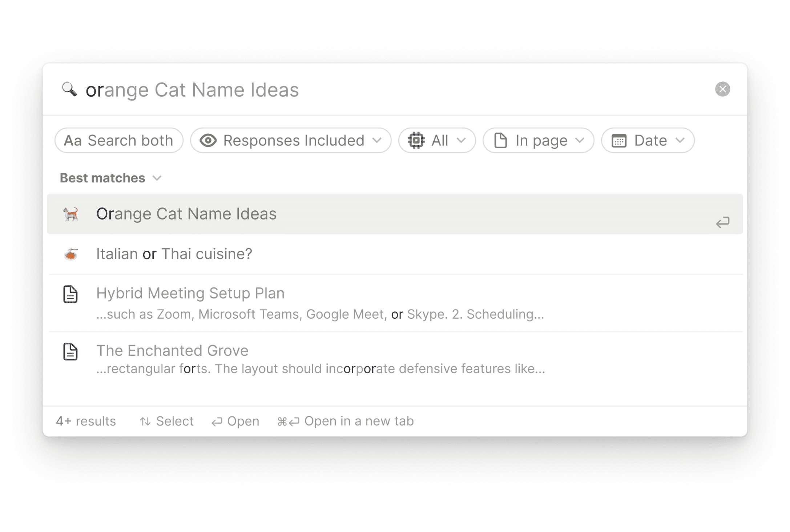Select Italian or Thai cuisine? result
The height and width of the screenshot is (532, 790).
coord(174,254)
